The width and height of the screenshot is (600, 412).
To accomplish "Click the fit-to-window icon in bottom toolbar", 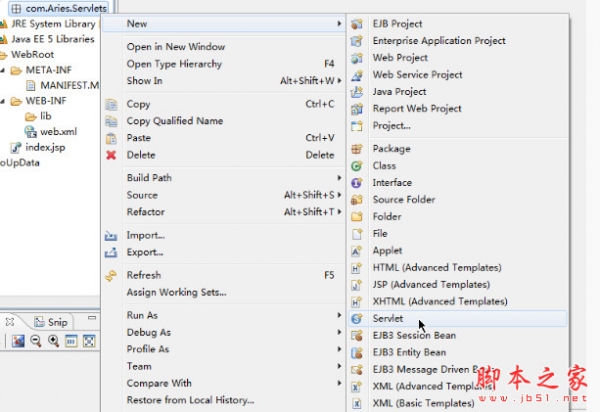I will [89, 341].
